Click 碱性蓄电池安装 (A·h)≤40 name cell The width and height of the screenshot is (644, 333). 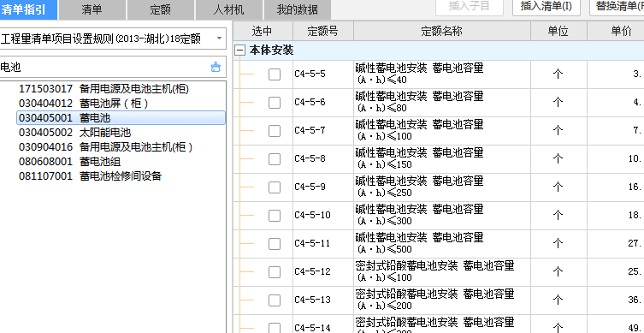(x=442, y=74)
